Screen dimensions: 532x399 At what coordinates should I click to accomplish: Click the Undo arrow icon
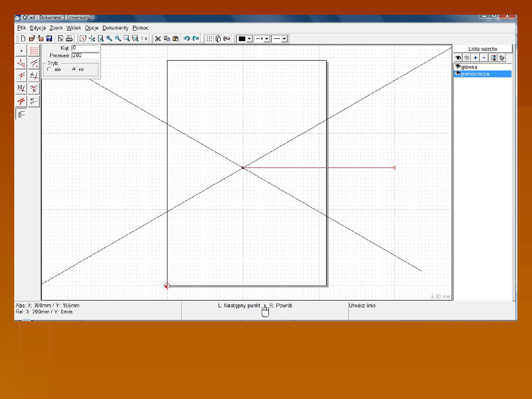tap(186, 38)
